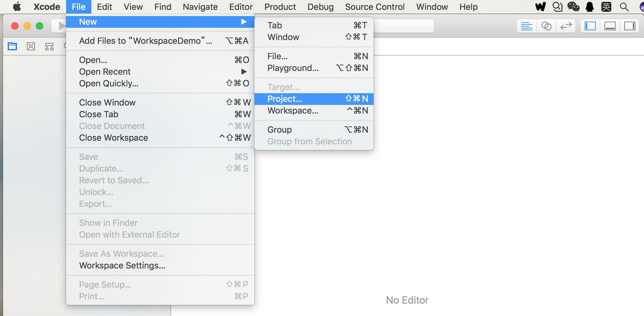Select New Playground...
This screenshot has height=316, width=644.
coord(314,68)
